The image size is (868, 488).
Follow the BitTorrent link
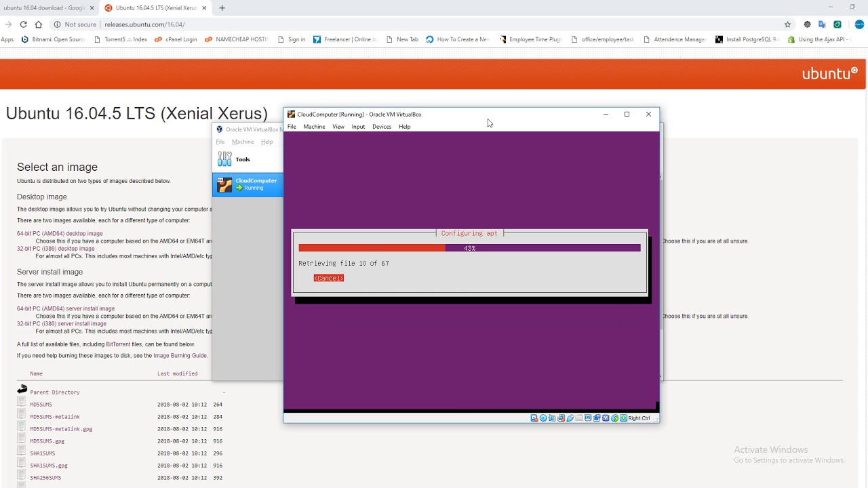click(x=118, y=344)
